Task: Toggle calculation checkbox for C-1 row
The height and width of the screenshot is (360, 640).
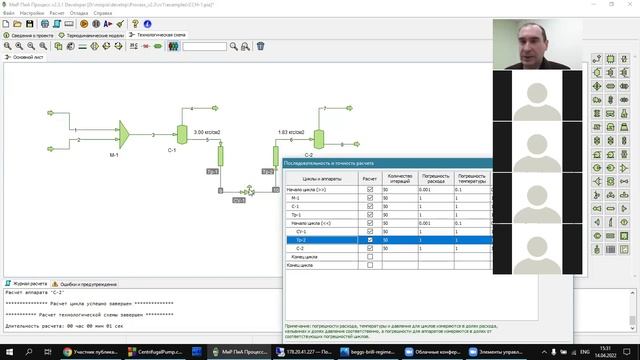Action: 370,206
